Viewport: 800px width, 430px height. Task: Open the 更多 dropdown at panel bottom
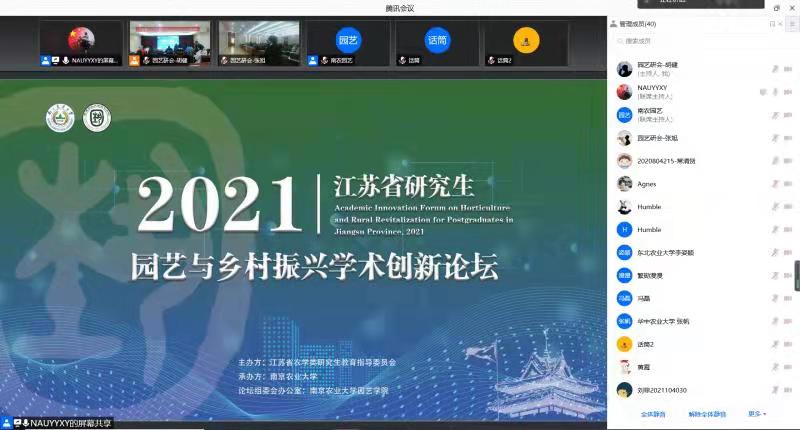pos(757,413)
